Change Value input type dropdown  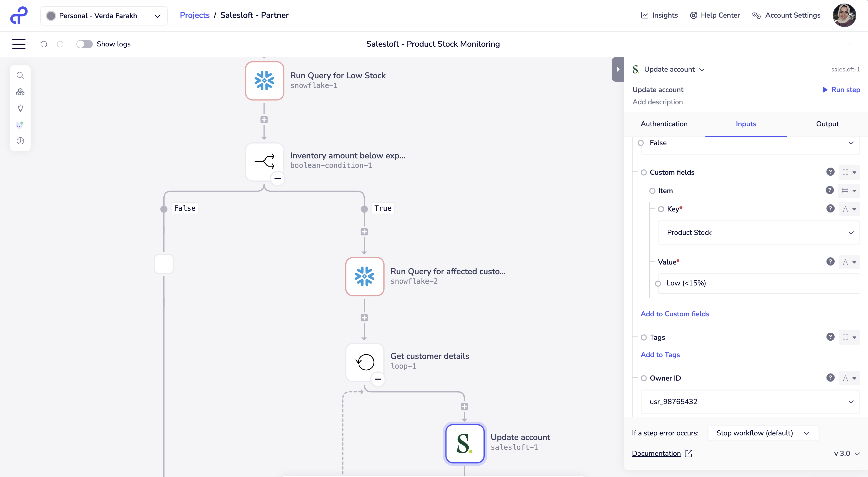click(849, 262)
